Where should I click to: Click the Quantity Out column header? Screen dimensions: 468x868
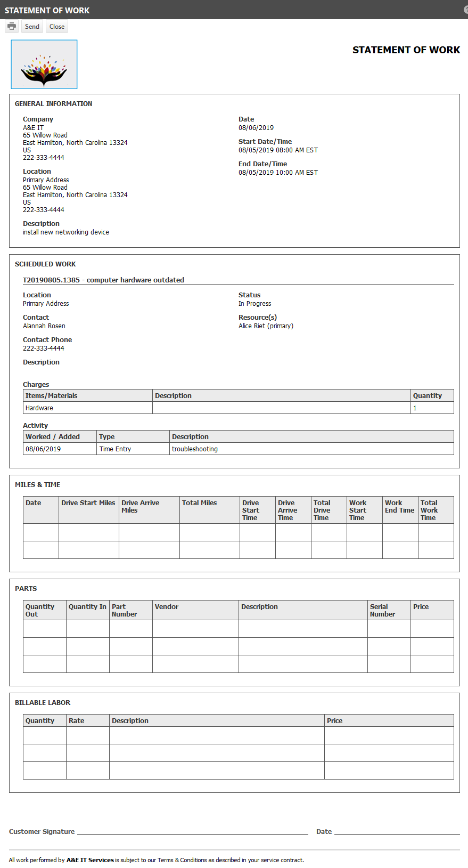(45, 611)
